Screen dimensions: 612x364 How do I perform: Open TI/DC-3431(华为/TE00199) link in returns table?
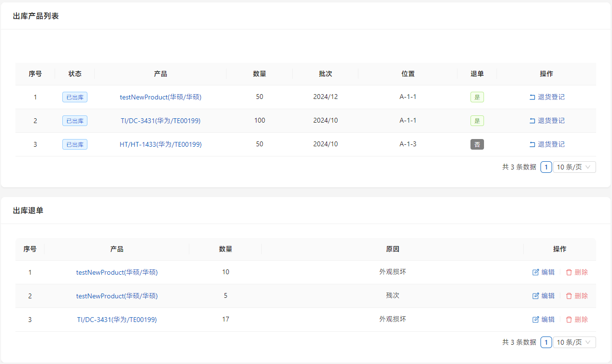(117, 320)
